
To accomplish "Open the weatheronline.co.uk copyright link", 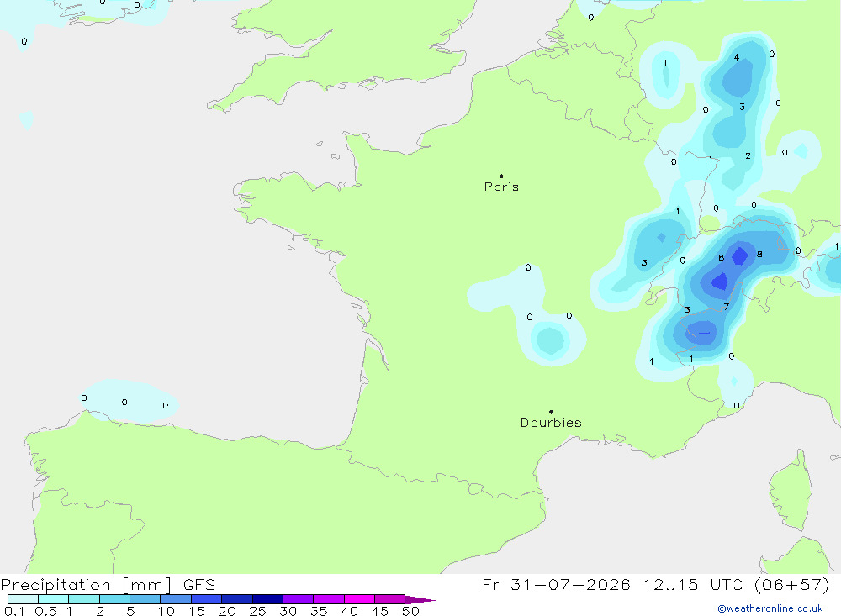I will point(770,608).
